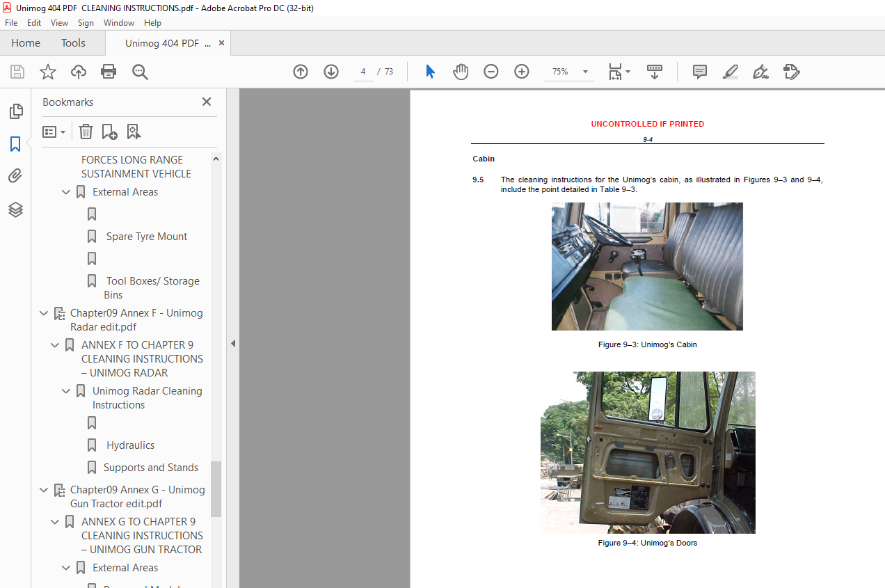This screenshot has height=588, width=885.
Task: Click bookmarks panel scrollbar thumb
Action: tap(216, 488)
